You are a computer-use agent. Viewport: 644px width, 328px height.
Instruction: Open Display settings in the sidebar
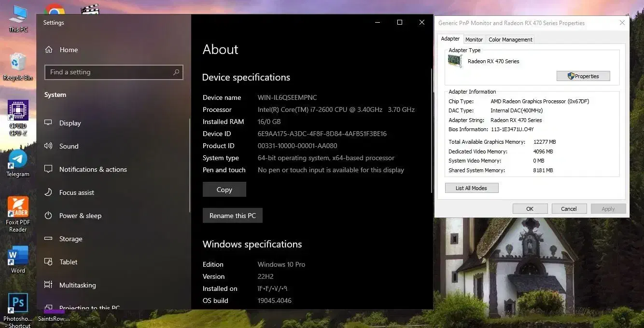click(x=70, y=123)
